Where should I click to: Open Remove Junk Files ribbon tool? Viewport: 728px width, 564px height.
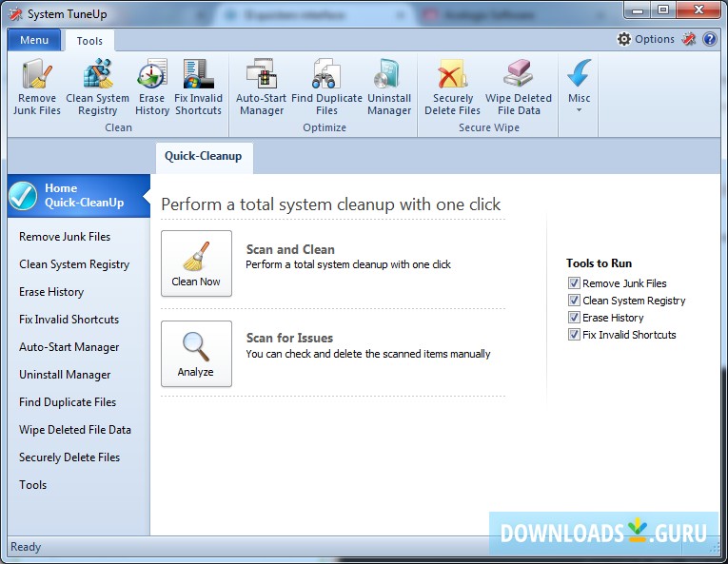click(x=37, y=87)
